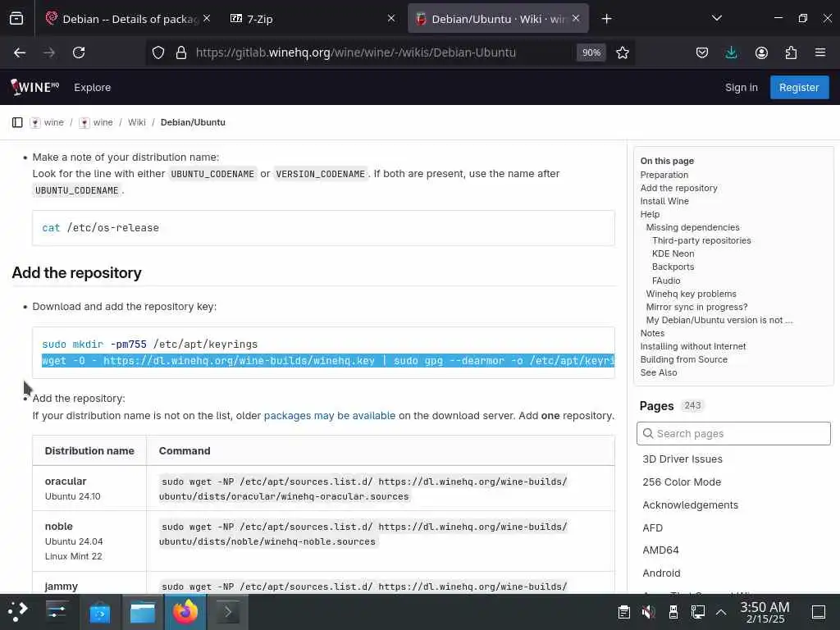Focus the Search pages field
Screen dimensions: 840x630
coord(733,433)
